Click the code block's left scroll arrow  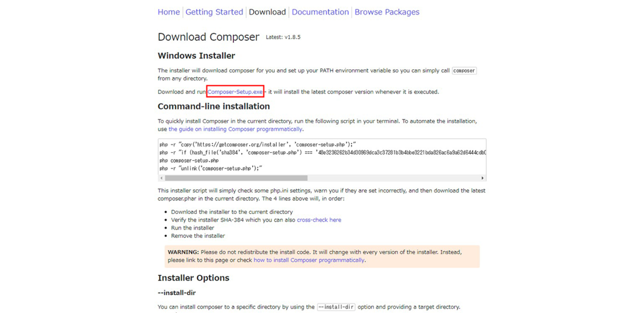point(162,178)
